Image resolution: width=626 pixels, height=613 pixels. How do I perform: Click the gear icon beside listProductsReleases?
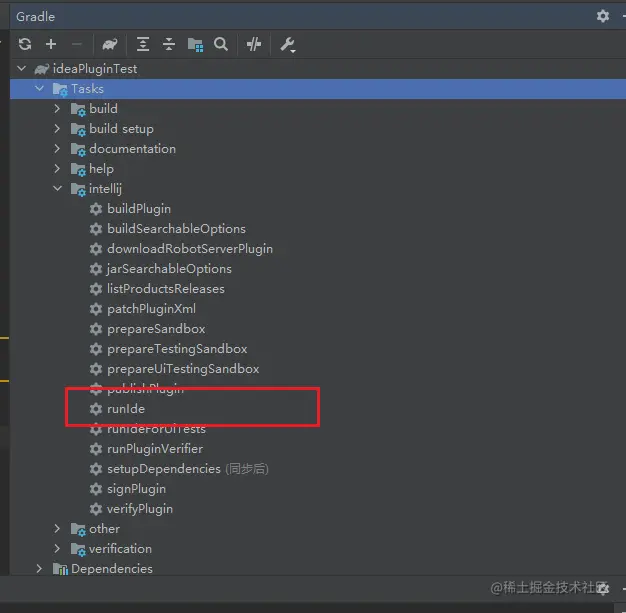coord(96,289)
